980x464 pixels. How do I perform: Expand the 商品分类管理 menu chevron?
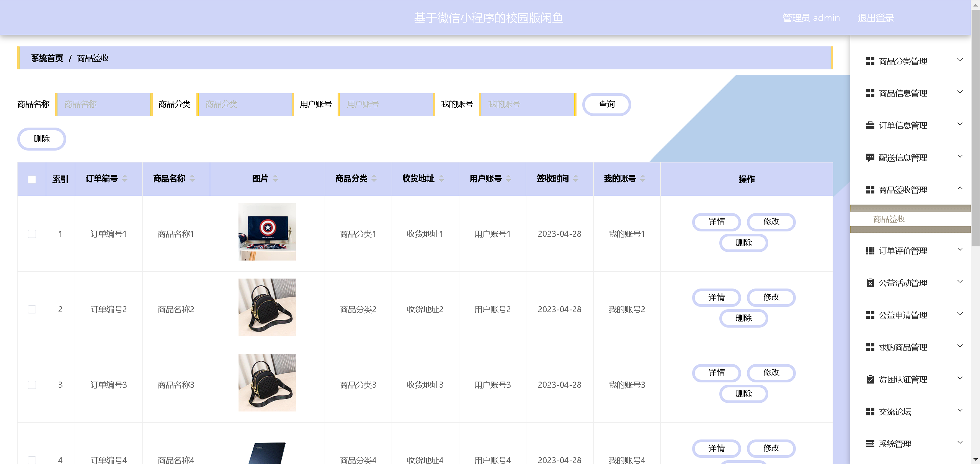(x=960, y=60)
